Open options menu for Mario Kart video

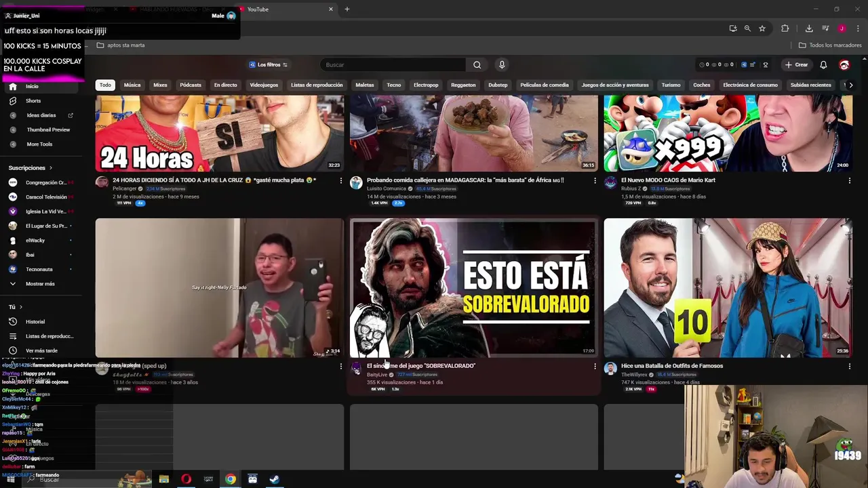(849, 181)
